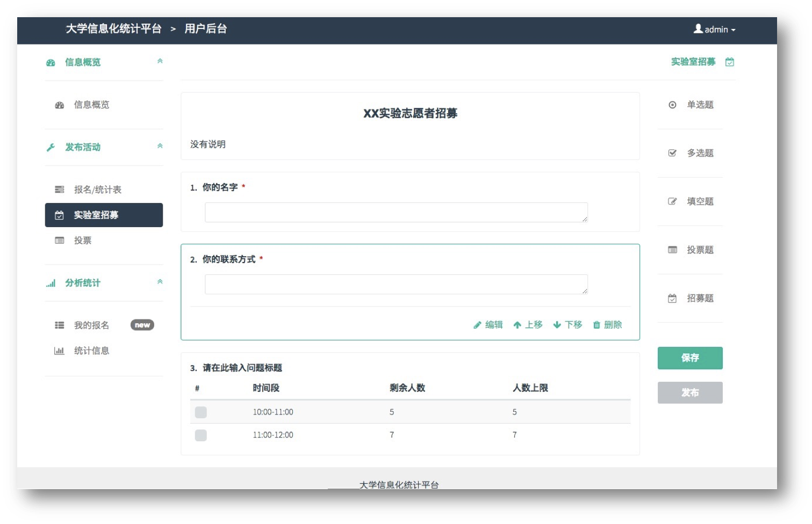
Task: Click 大学信息化统计平台 header title
Action: pyautogui.click(x=113, y=29)
